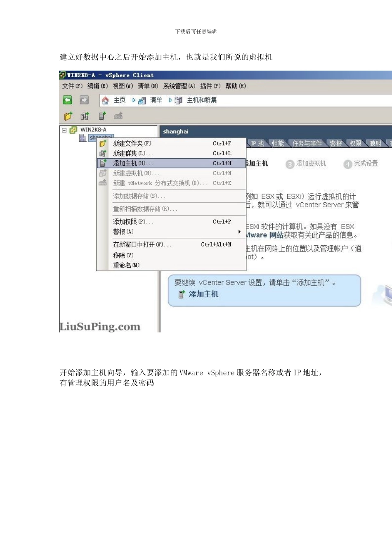Choose 添加主机(H)... from context menu

171,163
